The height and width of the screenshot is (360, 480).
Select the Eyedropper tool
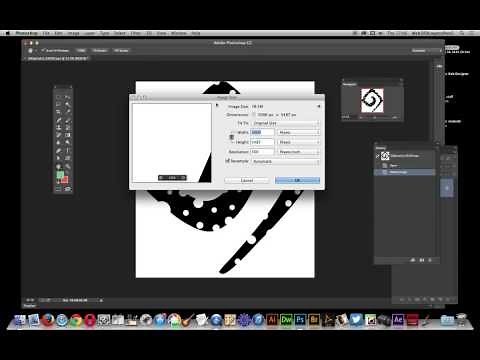click(x=67, y=112)
